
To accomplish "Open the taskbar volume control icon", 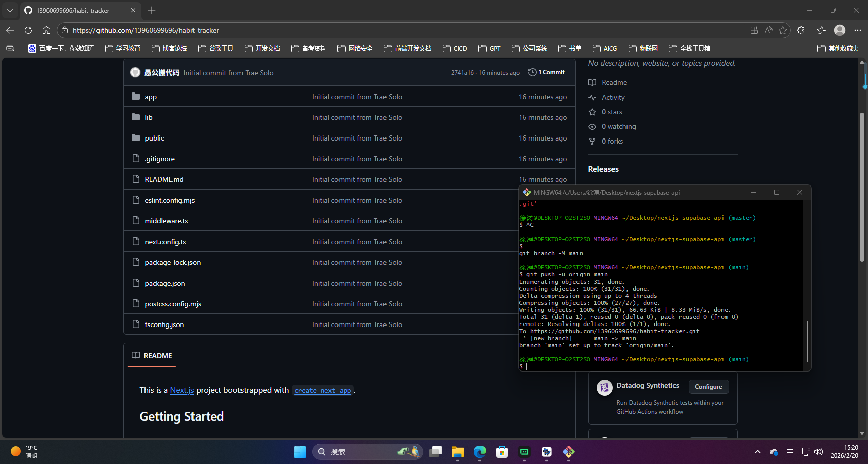I will (x=818, y=452).
